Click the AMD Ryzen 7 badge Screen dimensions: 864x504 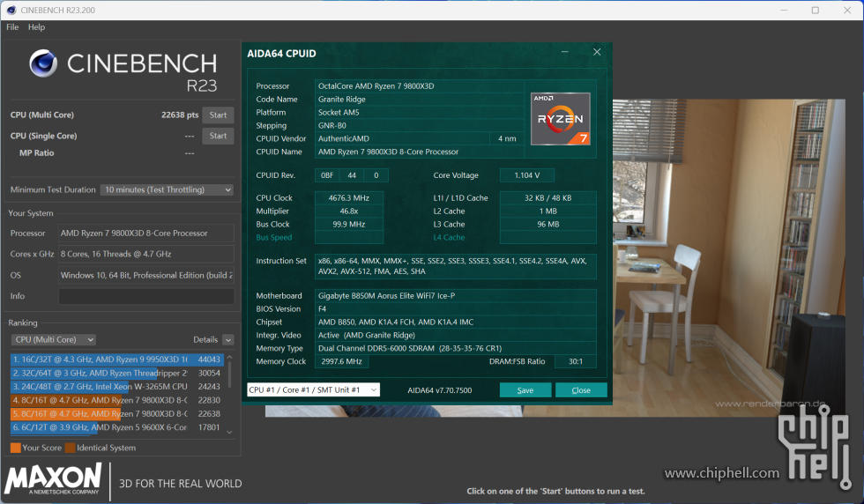click(x=561, y=119)
